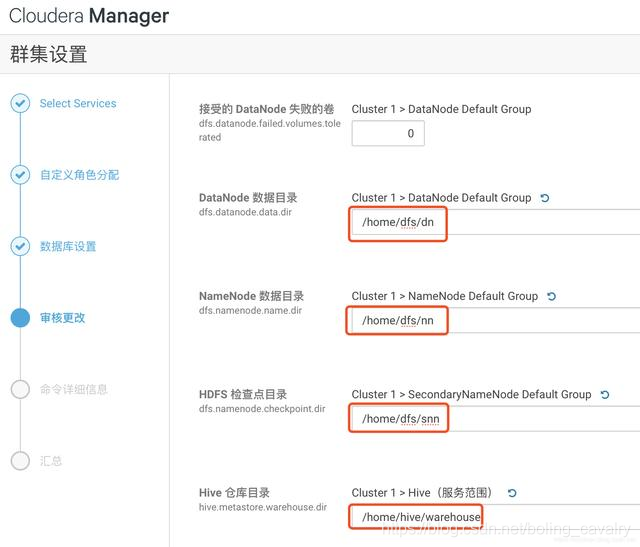Screen dimensions: 640x547
Task: Reset NameNode data directory to default
Action: click(551, 296)
